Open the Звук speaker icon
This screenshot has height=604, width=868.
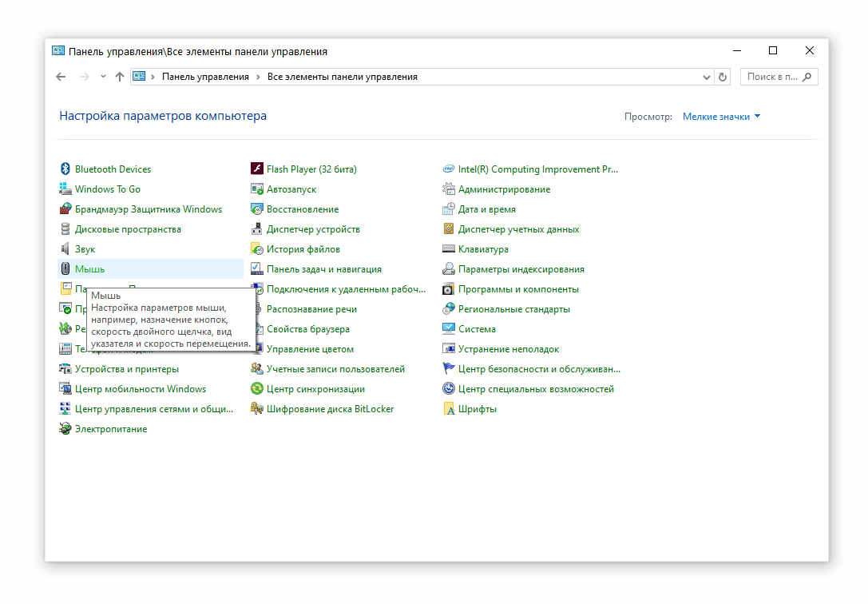65,248
